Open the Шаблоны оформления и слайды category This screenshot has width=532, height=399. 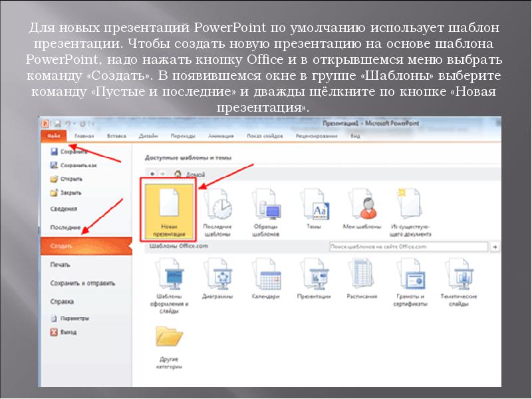[x=169, y=286]
